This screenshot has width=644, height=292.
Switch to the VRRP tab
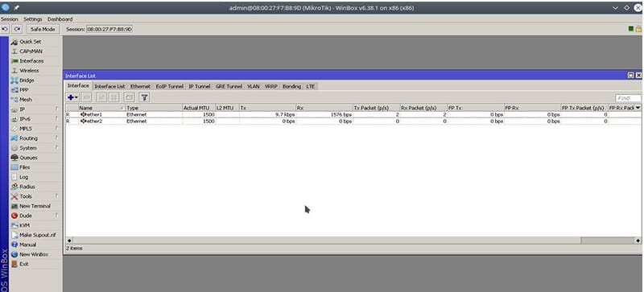pyautogui.click(x=271, y=87)
